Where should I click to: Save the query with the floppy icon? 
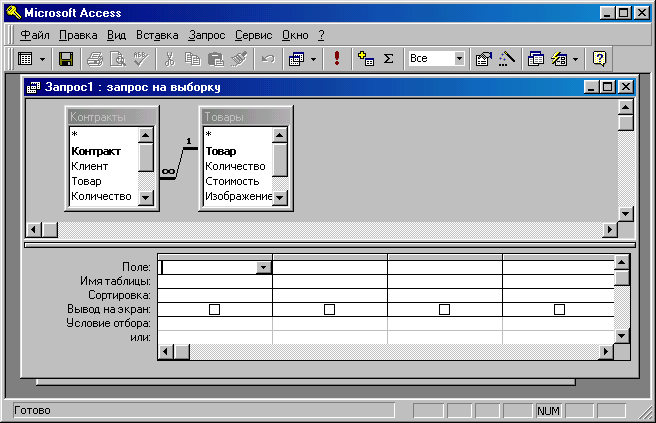(66, 59)
